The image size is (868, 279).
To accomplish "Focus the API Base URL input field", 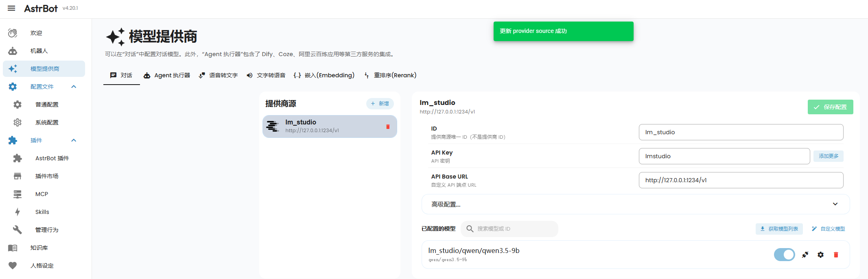I will click(x=741, y=180).
